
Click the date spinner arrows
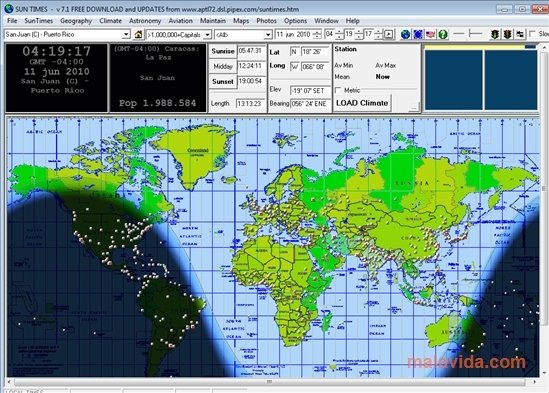317,34
